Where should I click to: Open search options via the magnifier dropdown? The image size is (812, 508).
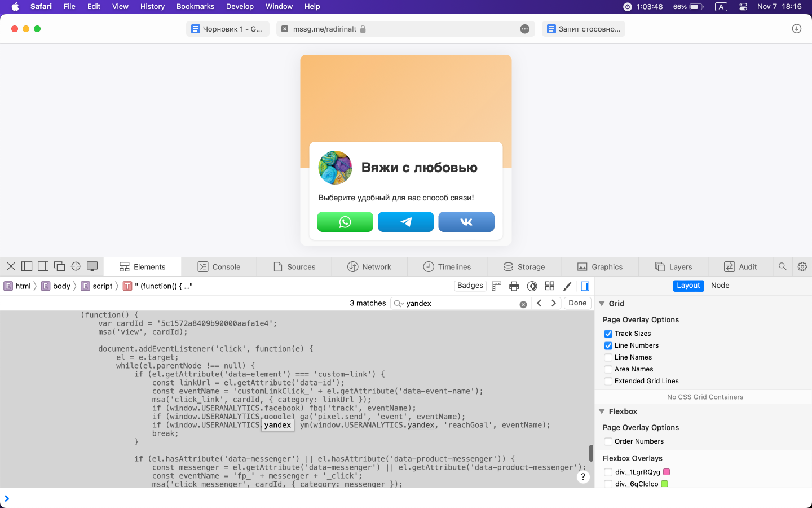tap(399, 304)
